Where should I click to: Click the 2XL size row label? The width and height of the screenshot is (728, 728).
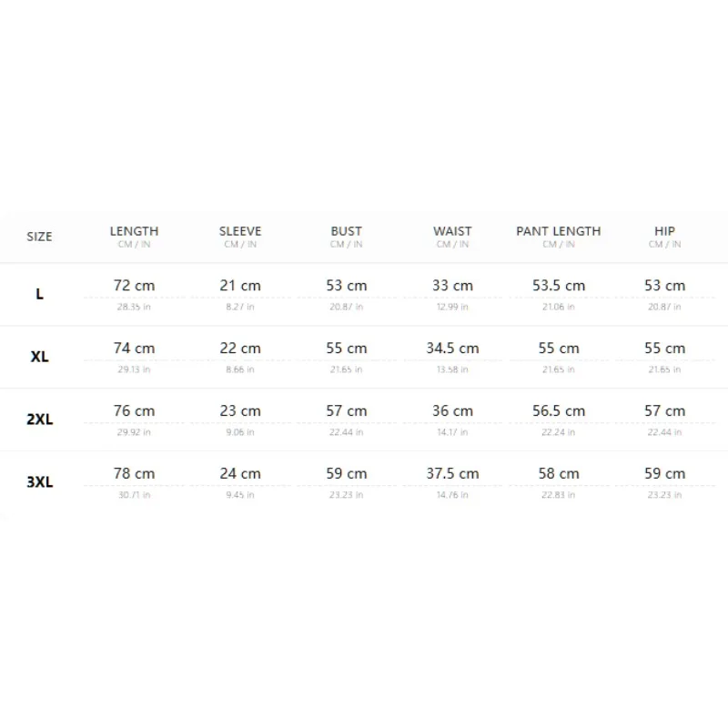pos(39,420)
